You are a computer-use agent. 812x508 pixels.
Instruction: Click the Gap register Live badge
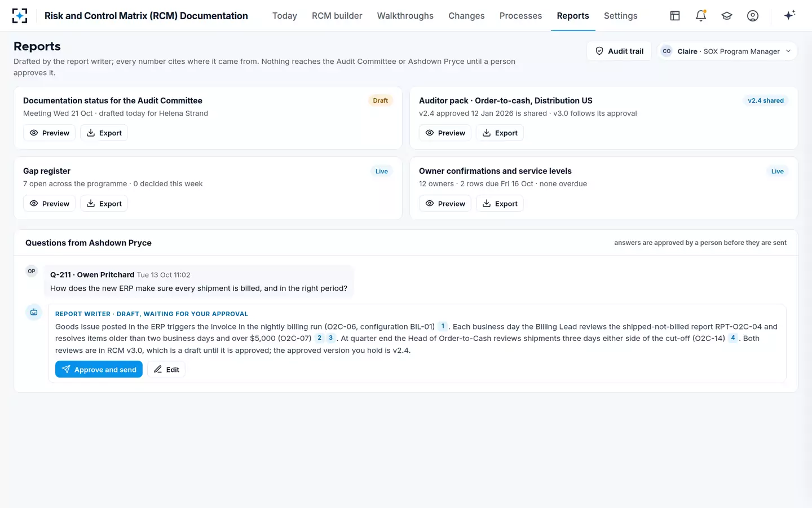(382, 171)
